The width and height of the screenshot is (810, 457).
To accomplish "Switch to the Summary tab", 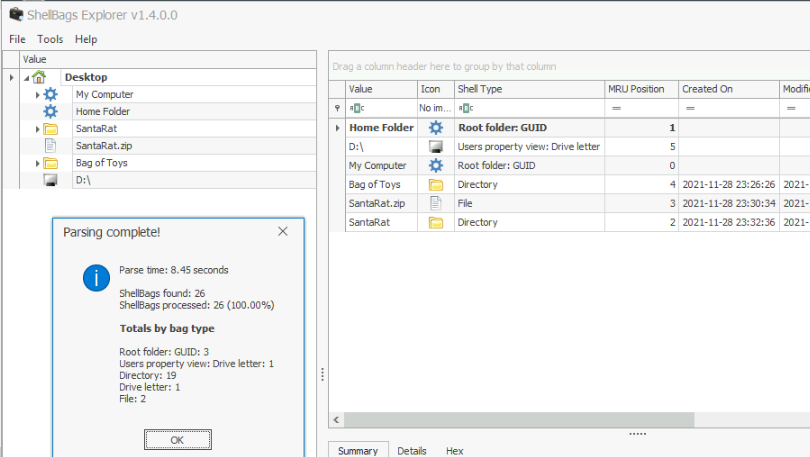I will [358, 451].
